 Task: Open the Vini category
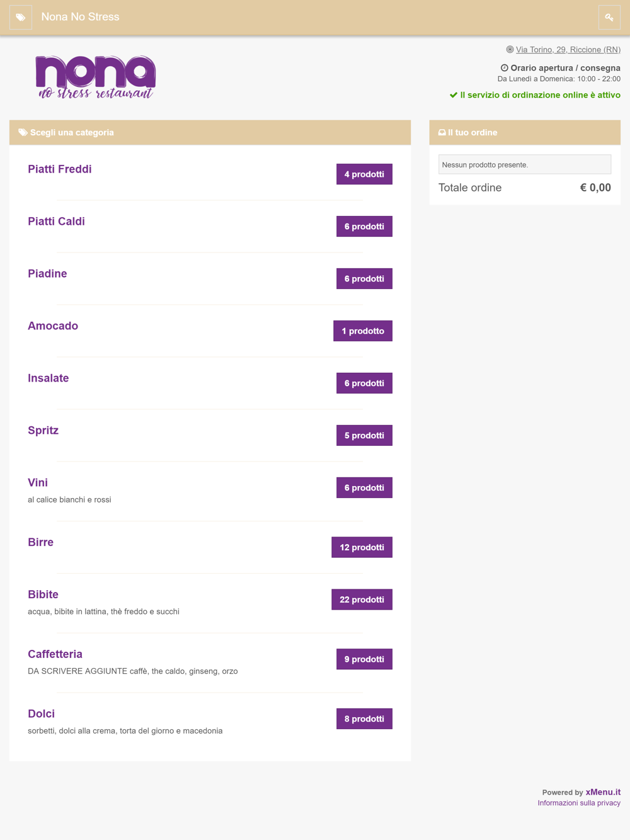click(x=38, y=483)
